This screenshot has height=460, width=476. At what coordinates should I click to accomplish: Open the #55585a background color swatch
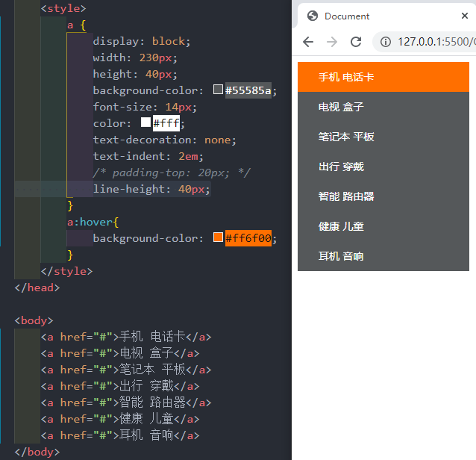tap(218, 90)
